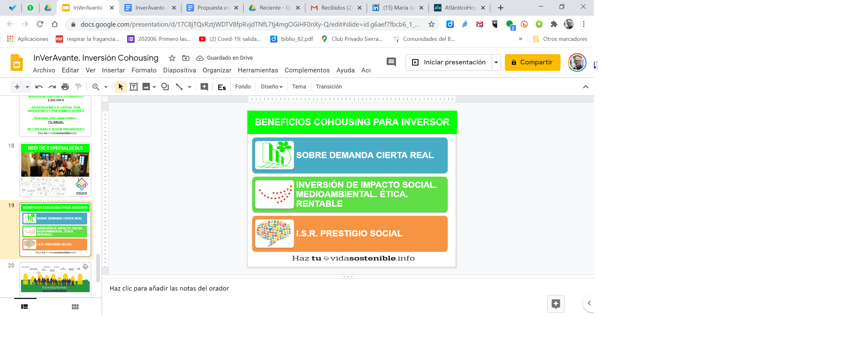This screenshot has height=359, width=868.
Task: Reload the page
Action: coord(40,24)
